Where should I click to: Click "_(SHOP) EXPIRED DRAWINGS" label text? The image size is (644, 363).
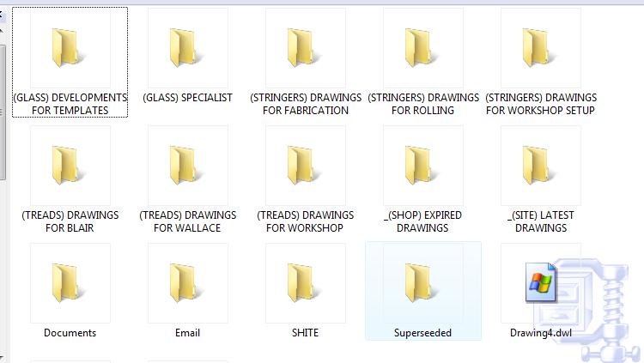423,221
